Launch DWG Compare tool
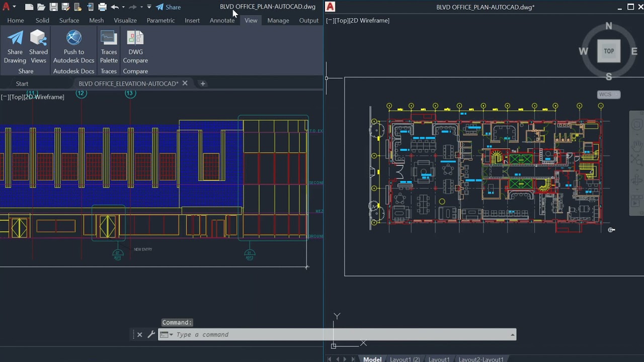The width and height of the screenshot is (644, 362). point(135,47)
